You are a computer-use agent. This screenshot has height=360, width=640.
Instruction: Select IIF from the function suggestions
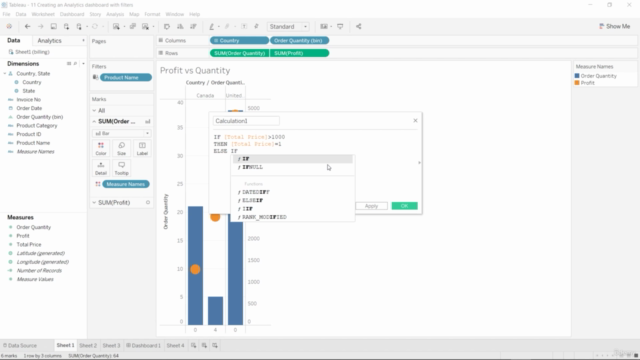293,209
